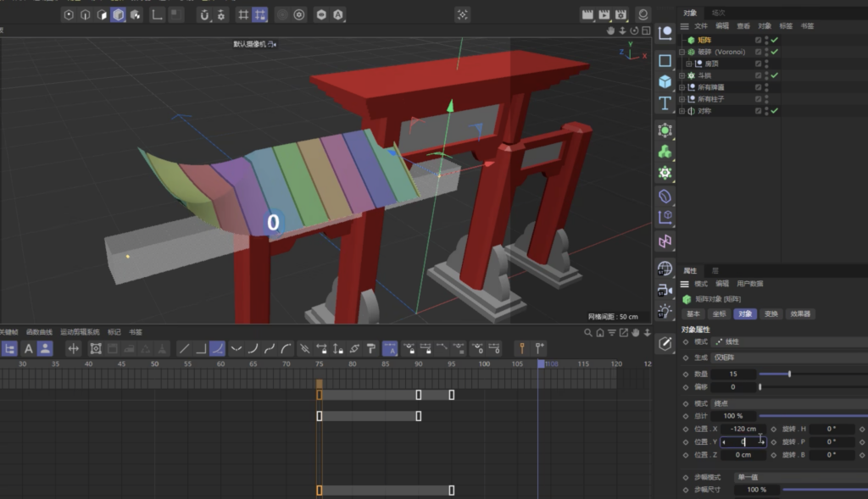
Task: Open the MoGraph cloner icon
Action: (665, 151)
